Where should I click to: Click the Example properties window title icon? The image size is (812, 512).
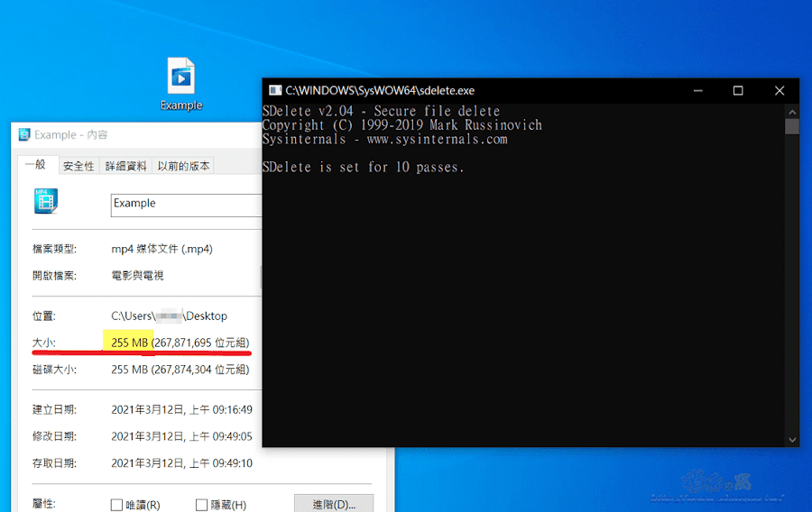(x=24, y=135)
